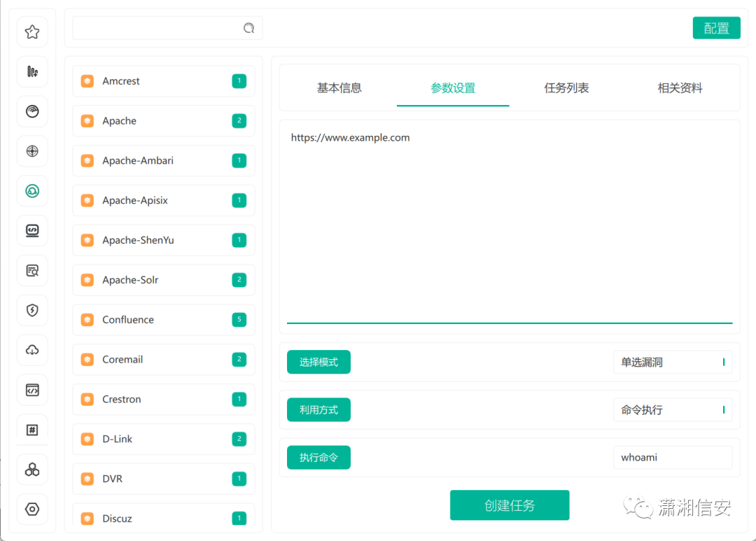This screenshot has height=541, width=756.
Task: Select the Crestron list entry
Action: (x=163, y=399)
